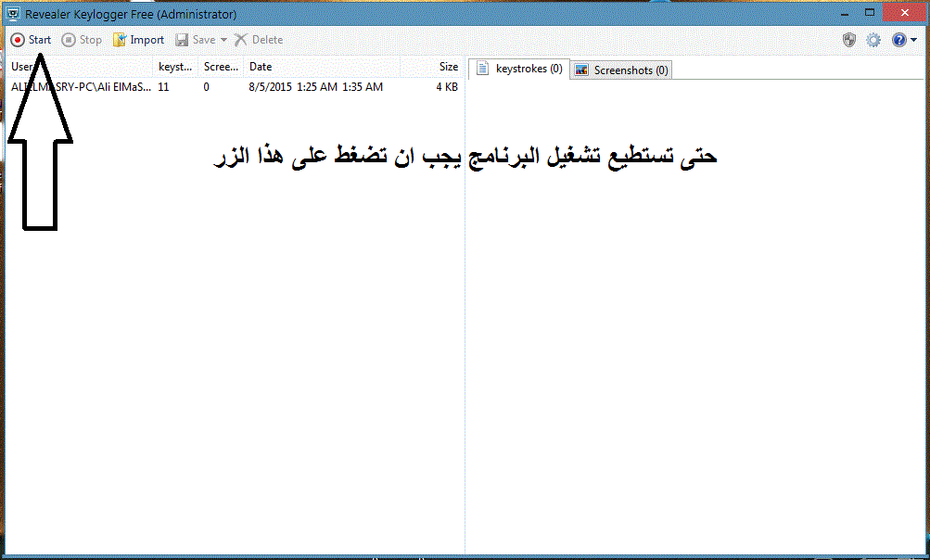Maximize the Revealer Keylogger window
This screenshot has height=560, width=930.
pos(870,12)
